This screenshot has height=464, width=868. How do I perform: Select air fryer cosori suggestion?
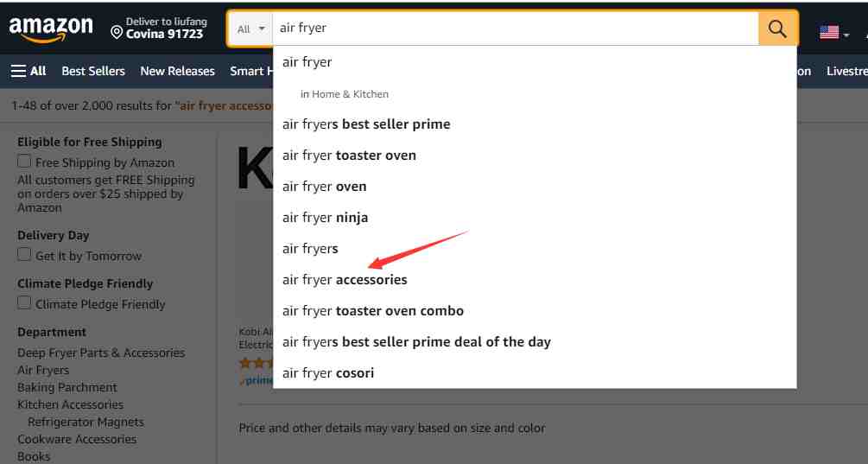click(x=327, y=372)
